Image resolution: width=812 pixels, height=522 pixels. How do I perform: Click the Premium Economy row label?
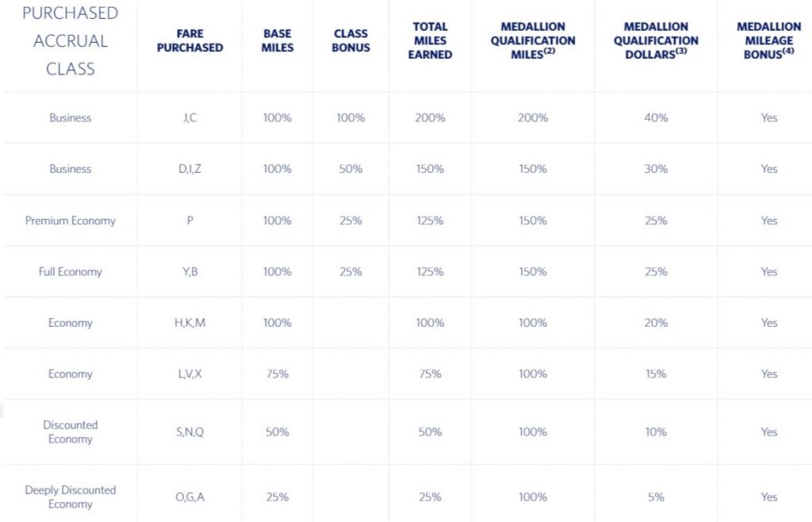(x=70, y=221)
